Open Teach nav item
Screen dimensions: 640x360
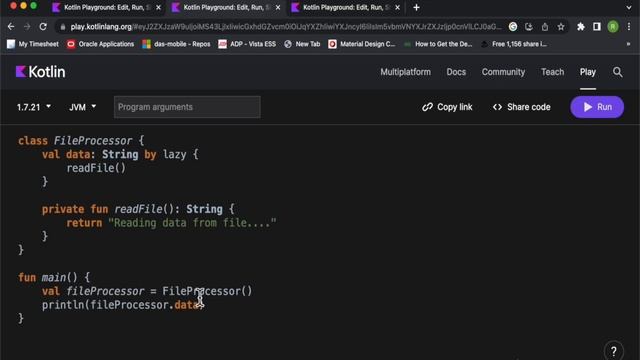tap(552, 72)
